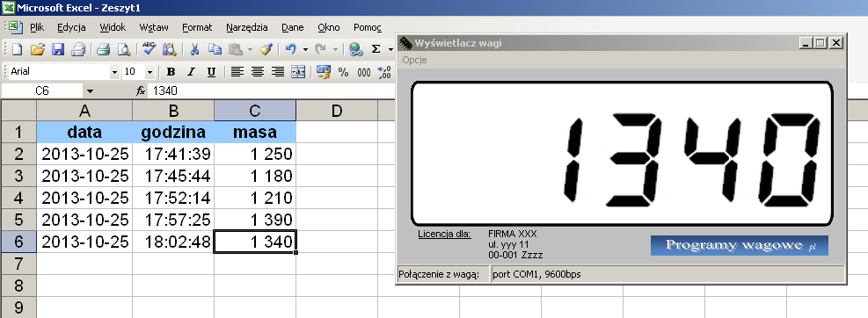Image resolution: width=868 pixels, height=318 pixels.
Task: Align cell text left
Action: point(237,72)
